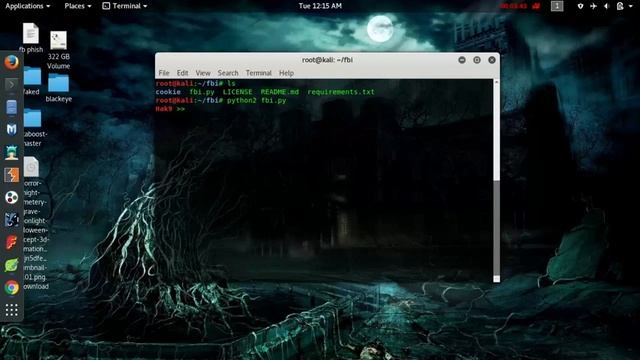Screen dimensions: 640x360
Task: Launch Google Chrome from the dock
Action: (11, 288)
